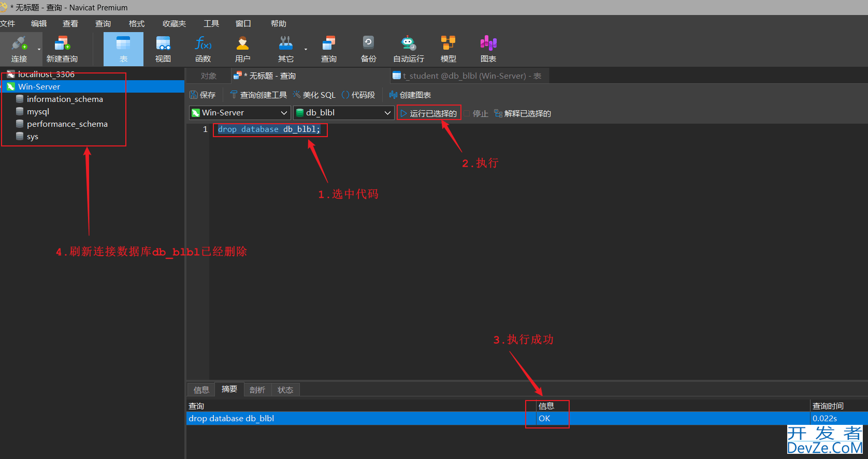Select the performance_schema database
This screenshot has height=459, width=868.
67,124
